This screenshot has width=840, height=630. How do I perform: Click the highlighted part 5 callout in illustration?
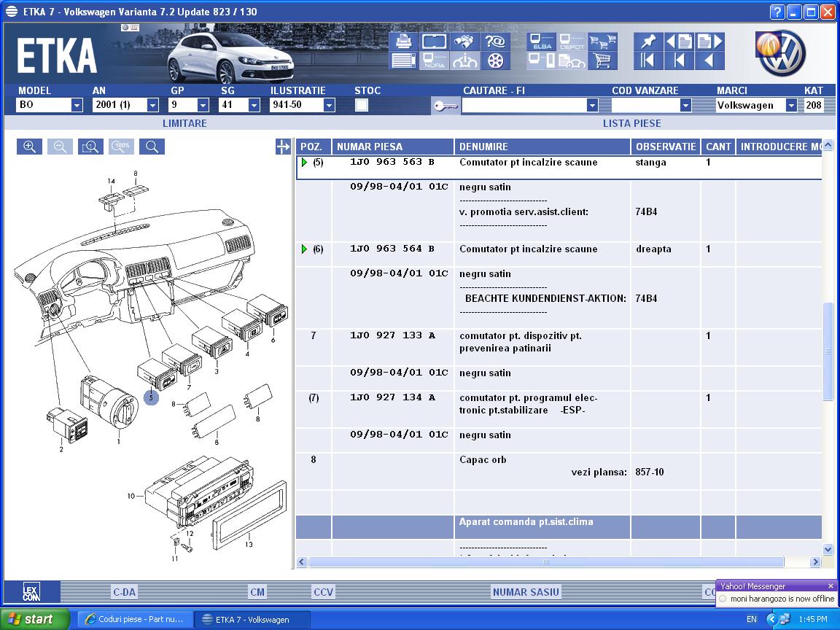[151, 397]
